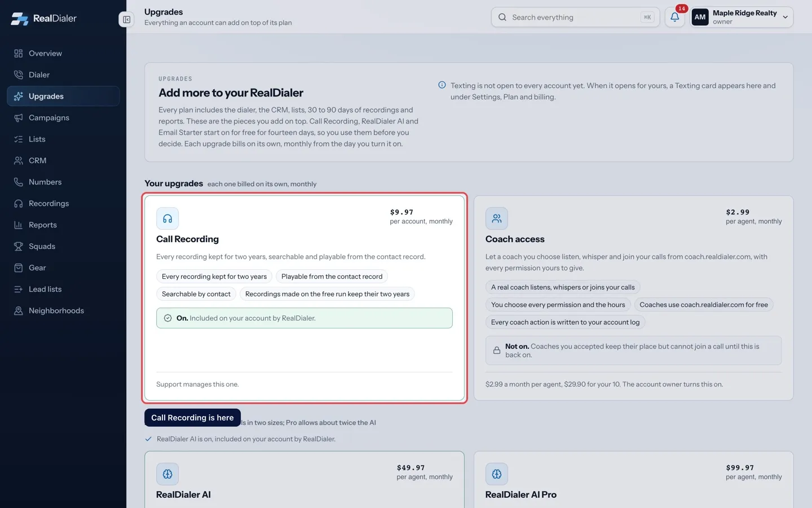Image resolution: width=812 pixels, height=508 pixels.
Task: Click the RealDialer logo icon
Action: (20, 19)
